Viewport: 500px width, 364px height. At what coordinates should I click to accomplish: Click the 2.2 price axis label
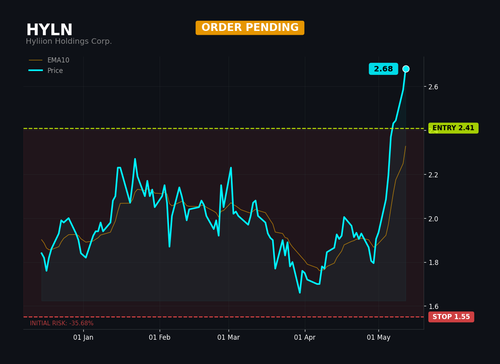tap(433, 175)
